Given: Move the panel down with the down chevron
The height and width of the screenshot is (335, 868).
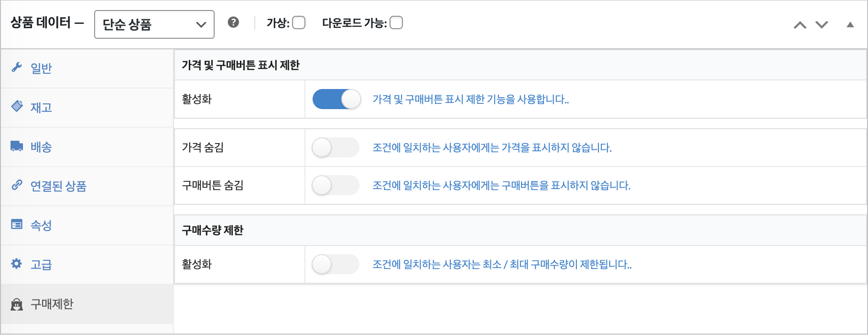Looking at the screenshot, I should pos(822,25).
